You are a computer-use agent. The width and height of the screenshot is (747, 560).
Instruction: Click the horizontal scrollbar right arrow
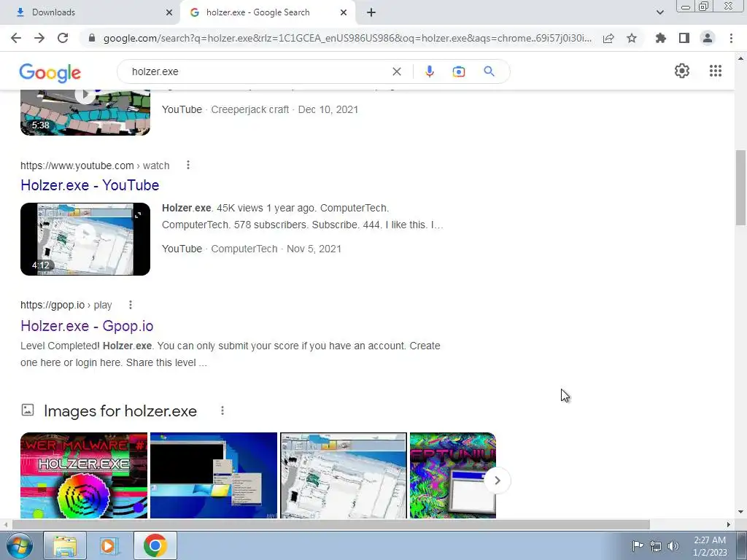coord(729,524)
